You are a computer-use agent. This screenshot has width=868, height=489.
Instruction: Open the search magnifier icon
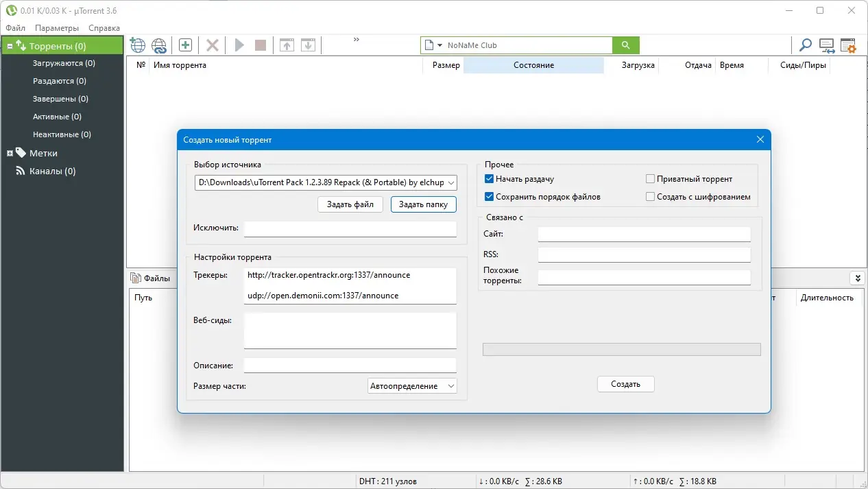(804, 45)
